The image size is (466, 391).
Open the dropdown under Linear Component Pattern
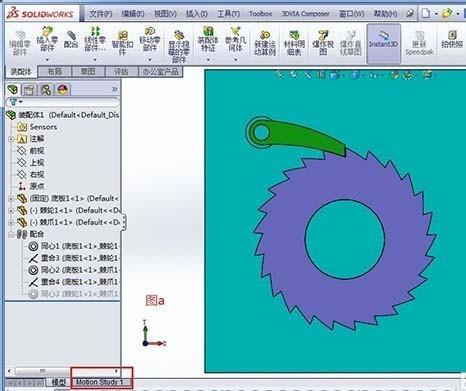[95, 60]
